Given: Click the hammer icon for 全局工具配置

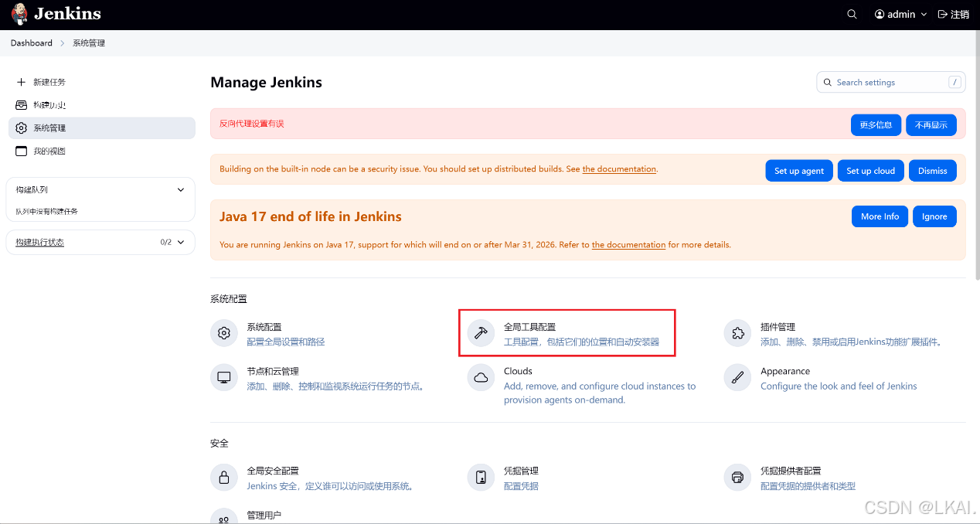Looking at the screenshot, I should click(481, 333).
